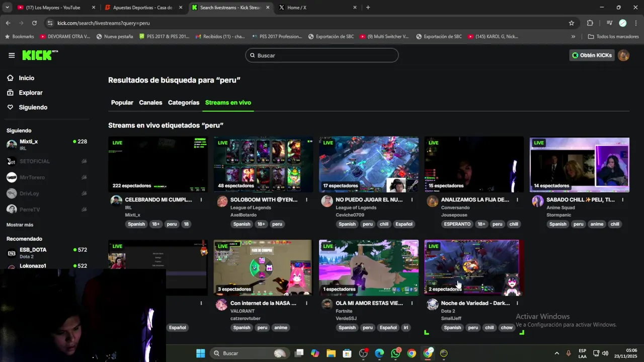Reload the page in browser
Image resolution: width=644 pixels, height=362 pixels.
(x=34, y=23)
